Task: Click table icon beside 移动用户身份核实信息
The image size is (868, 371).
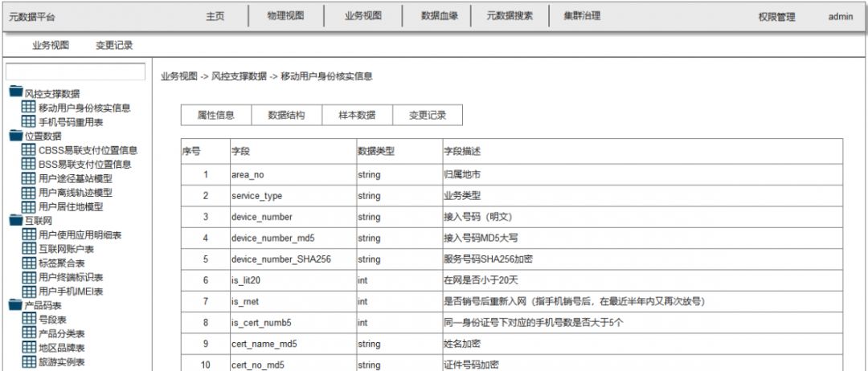Action: click(x=28, y=108)
